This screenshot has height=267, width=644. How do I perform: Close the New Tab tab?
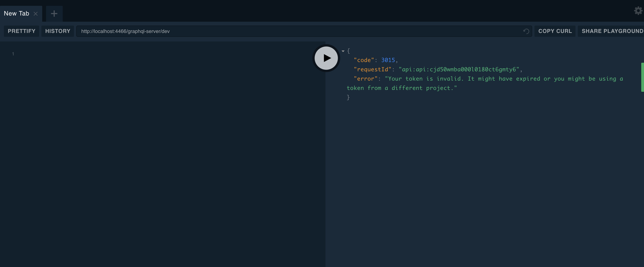36,14
